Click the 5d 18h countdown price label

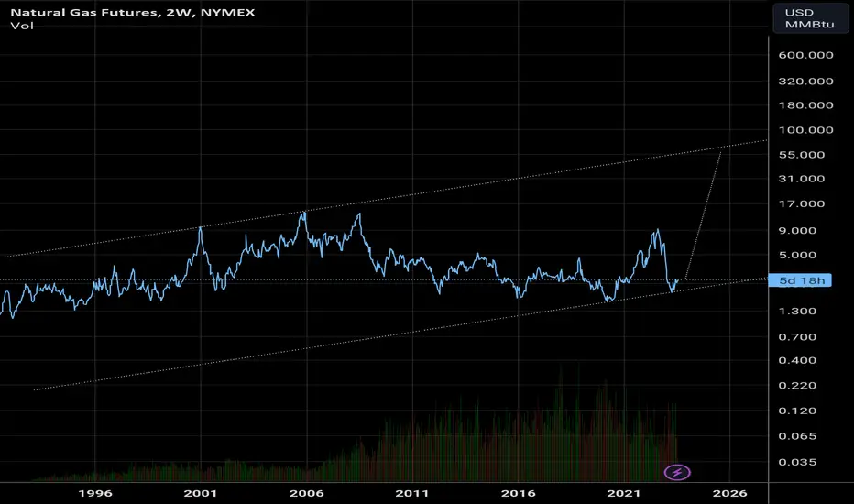point(800,280)
